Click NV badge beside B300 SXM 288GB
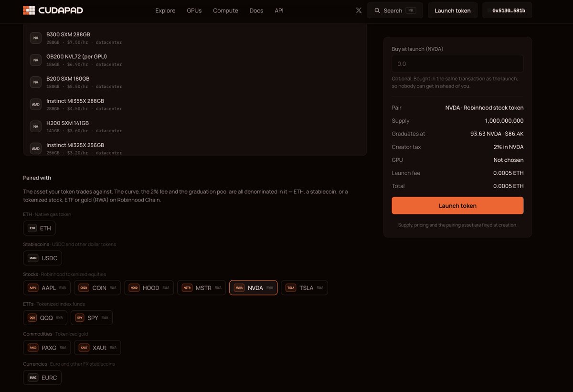This screenshot has width=573, height=392. pos(36,38)
